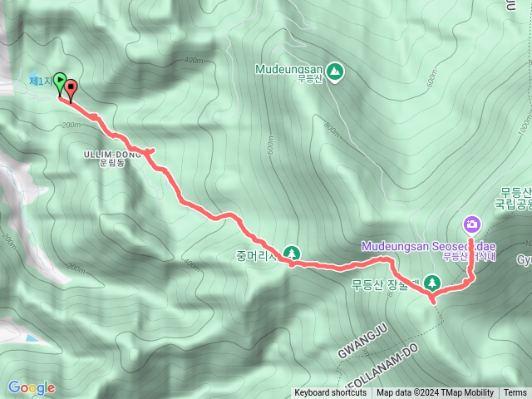The width and height of the screenshot is (532, 399).
Task: Open the Terms link
Action: [515, 393]
